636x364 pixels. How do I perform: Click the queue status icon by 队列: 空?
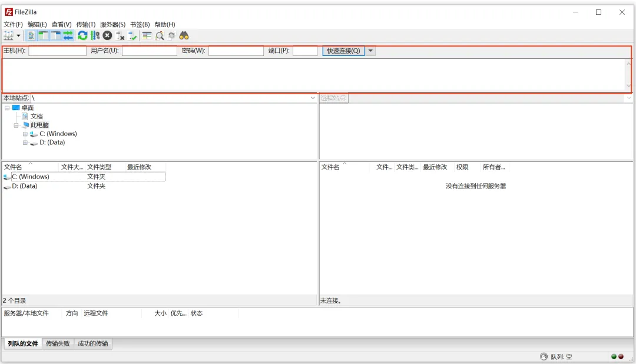[x=544, y=357]
